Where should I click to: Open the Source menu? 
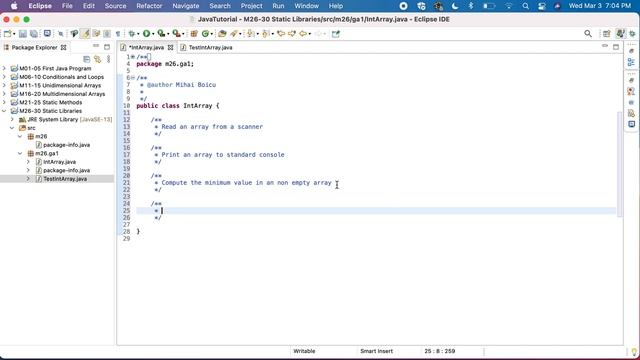(115, 6)
